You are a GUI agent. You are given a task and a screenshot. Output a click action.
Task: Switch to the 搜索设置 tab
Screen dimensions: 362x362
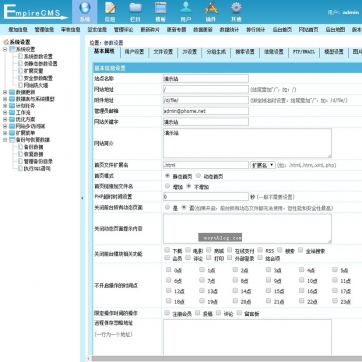(245, 52)
